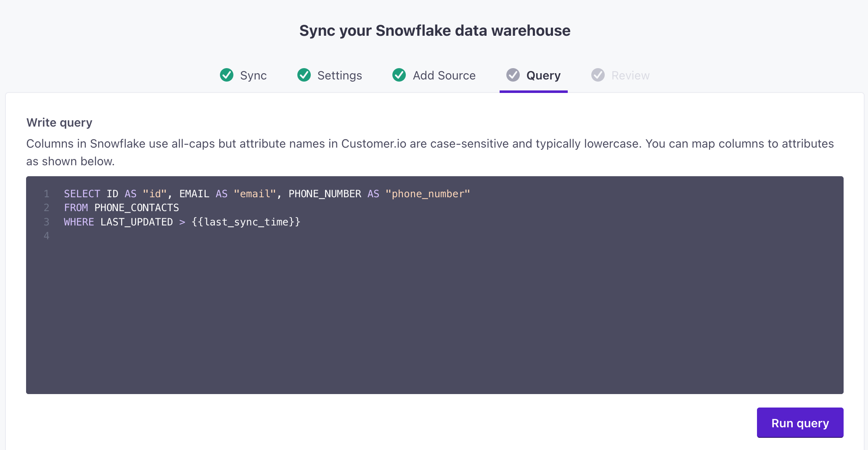Click the green checkmark icon beside Add Source
868x450 pixels.
click(x=399, y=75)
